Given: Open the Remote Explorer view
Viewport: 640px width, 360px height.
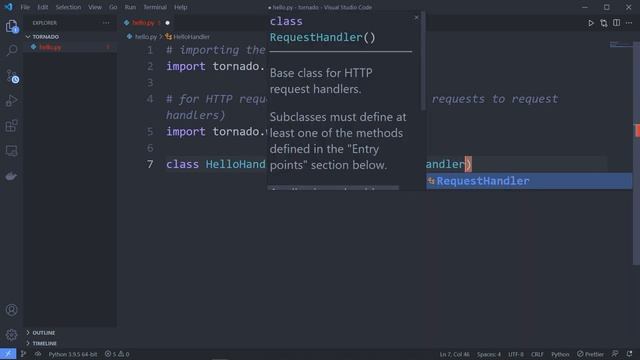Looking at the screenshot, I should (11, 151).
